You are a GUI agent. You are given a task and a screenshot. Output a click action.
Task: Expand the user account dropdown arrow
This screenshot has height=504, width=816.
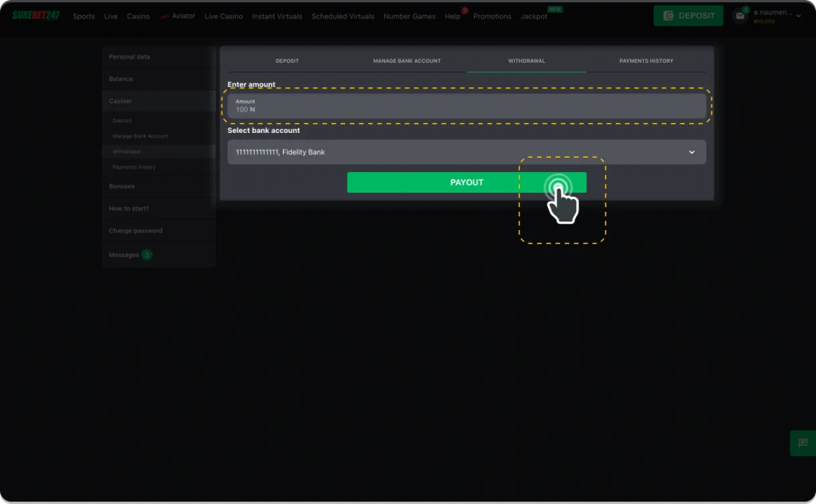point(798,16)
